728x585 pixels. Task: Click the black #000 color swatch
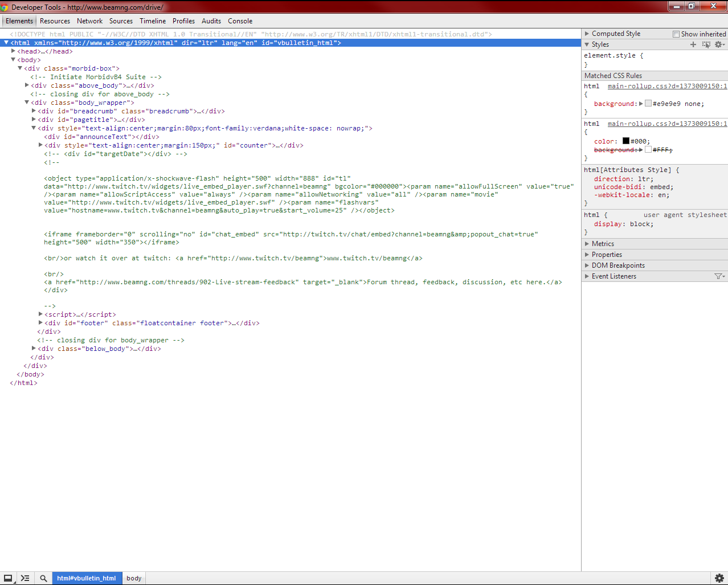point(626,141)
